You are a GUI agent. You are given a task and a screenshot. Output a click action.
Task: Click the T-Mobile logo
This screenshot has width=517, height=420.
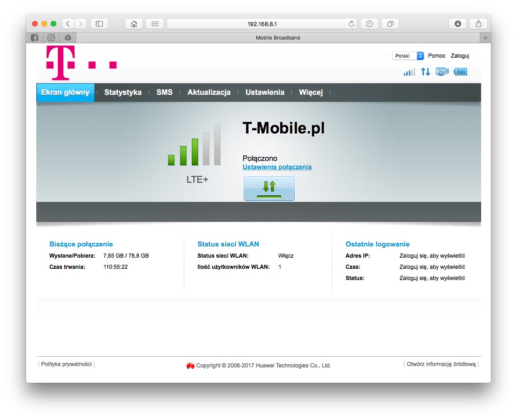tap(81, 63)
